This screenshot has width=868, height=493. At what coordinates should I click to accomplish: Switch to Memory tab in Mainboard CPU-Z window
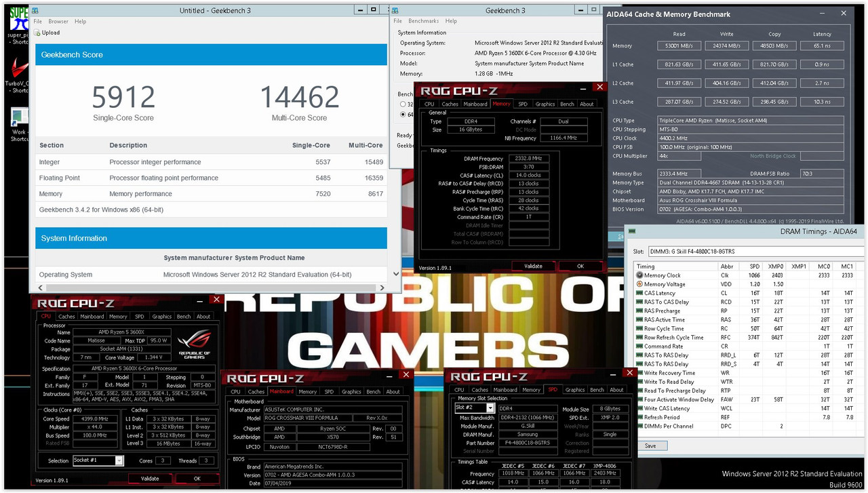(308, 391)
